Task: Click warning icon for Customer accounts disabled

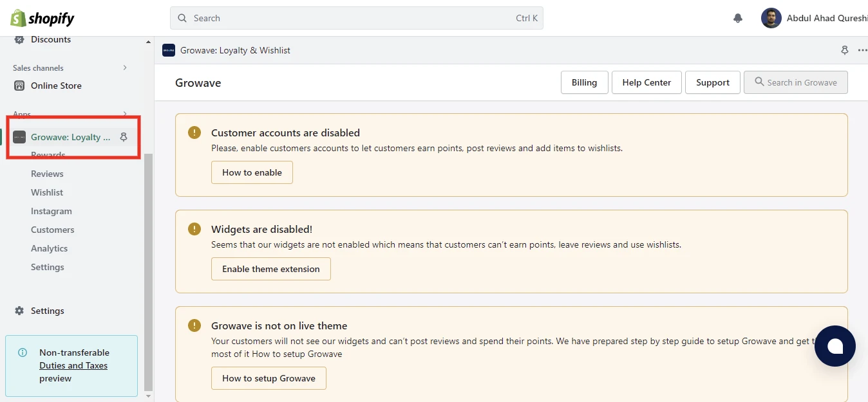Action: (194, 132)
